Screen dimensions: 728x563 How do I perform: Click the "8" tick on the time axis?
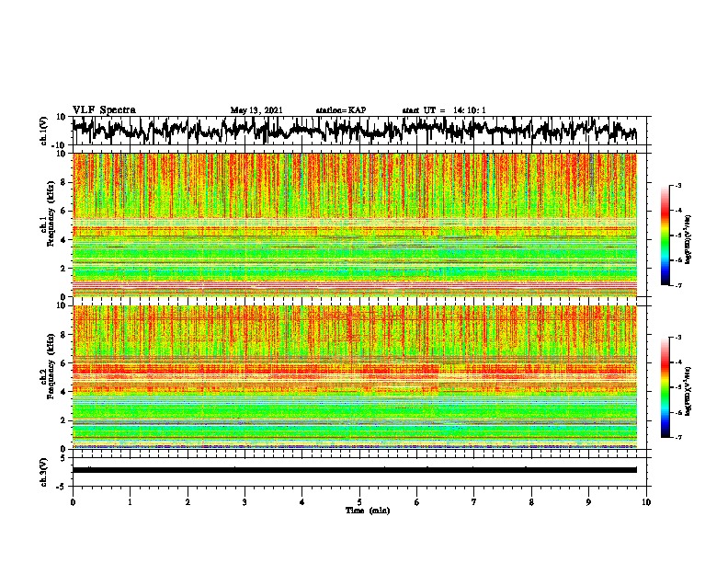tap(531, 502)
